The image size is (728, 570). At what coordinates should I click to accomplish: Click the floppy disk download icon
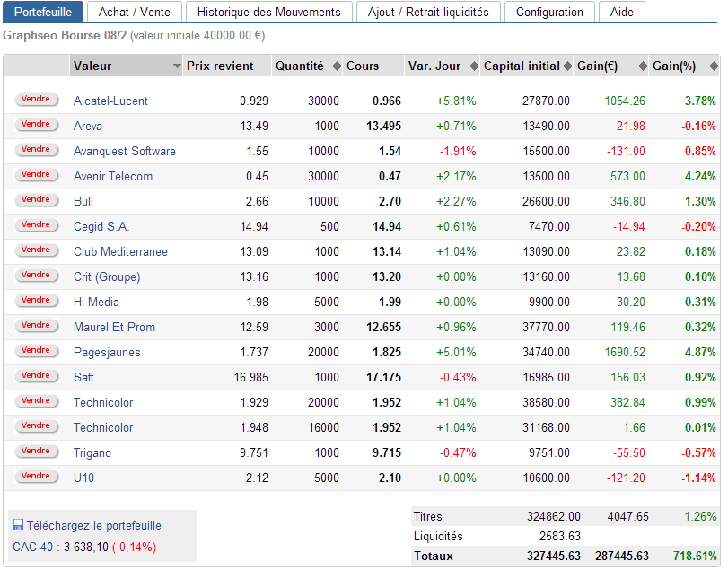18,525
